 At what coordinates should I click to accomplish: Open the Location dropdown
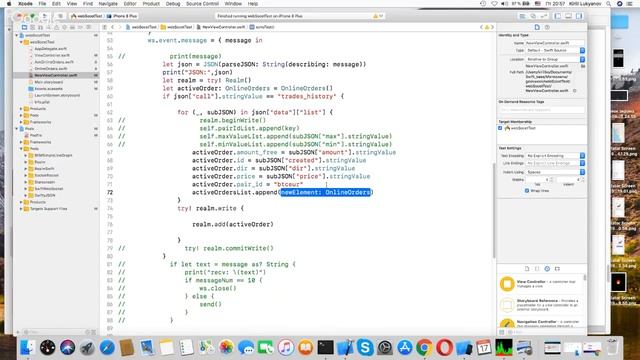pos(555,59)
